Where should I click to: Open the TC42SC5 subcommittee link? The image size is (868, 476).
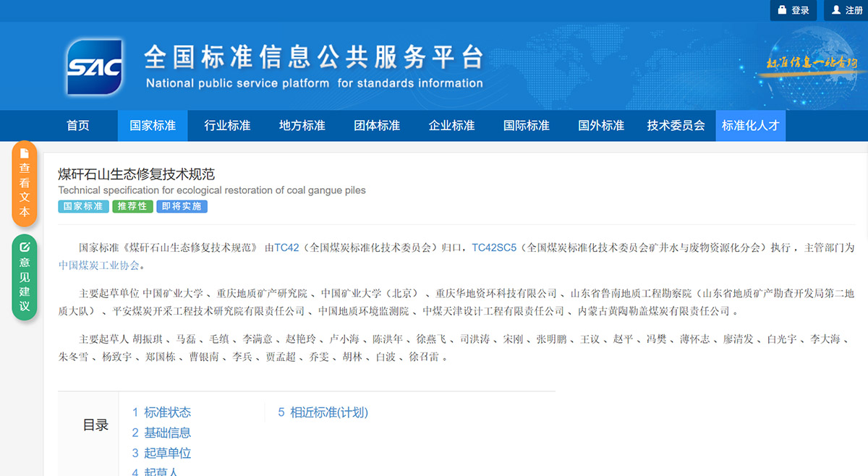click(x=494, y=247)
